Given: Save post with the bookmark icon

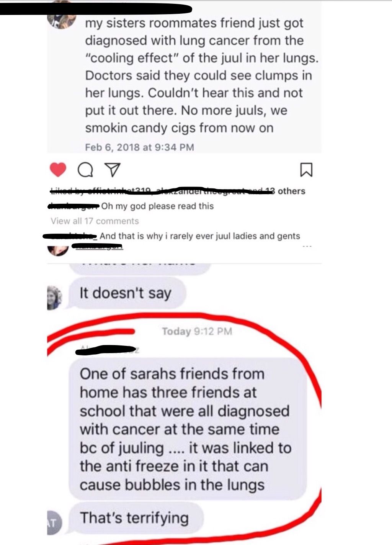Looking at the screenshot, I should click(x=306, y=170).
